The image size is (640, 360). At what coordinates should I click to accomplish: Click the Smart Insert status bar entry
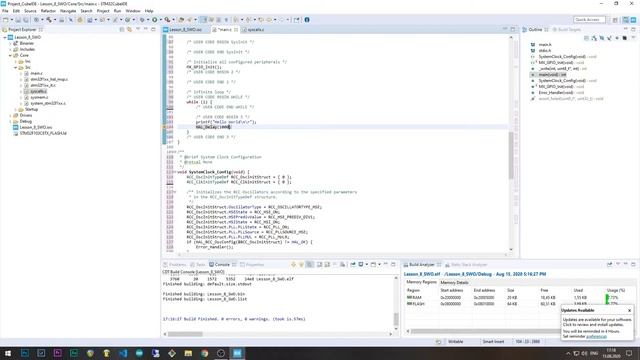pos(493,342)
